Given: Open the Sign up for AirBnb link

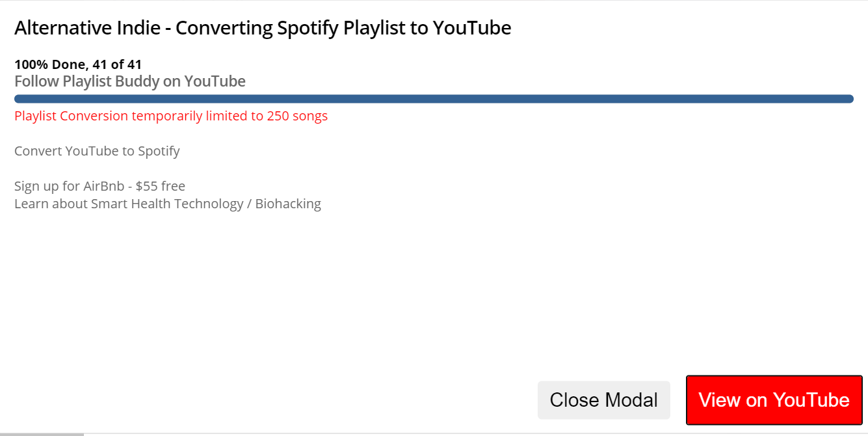Looking at the screenshot, I should point(99,186).
